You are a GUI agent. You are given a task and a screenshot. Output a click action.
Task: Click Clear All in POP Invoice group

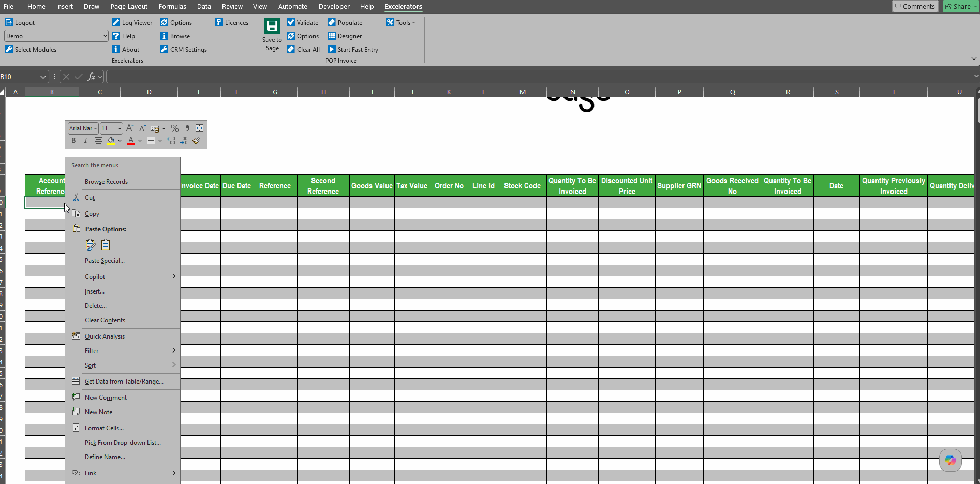[303, 50]
